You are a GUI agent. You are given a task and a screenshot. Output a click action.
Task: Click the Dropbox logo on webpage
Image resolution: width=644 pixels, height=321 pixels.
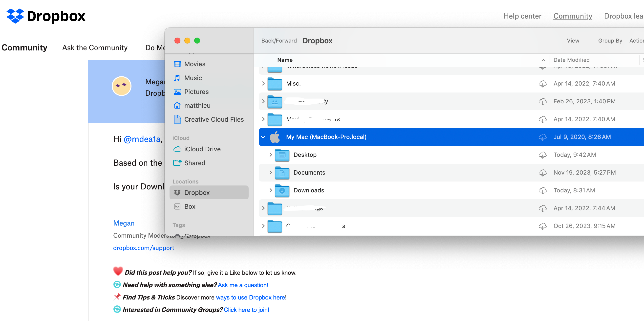46,16
